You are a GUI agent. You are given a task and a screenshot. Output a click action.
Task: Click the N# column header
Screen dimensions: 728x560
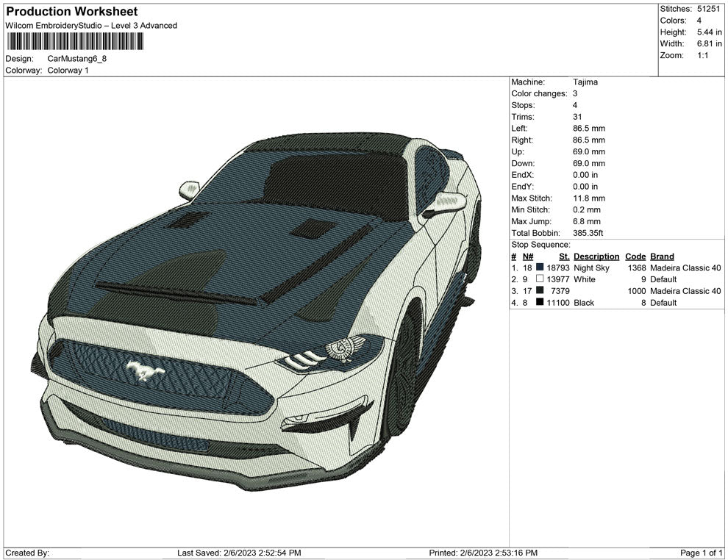click(528, 256)
